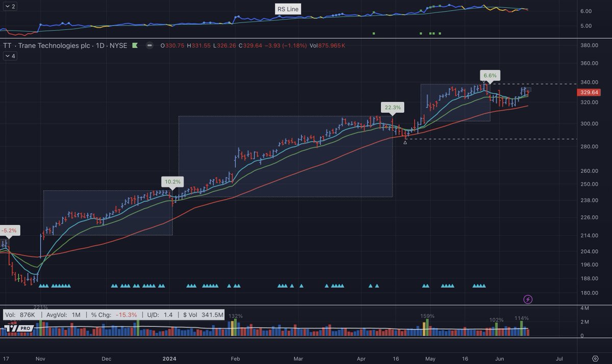The width and height of the screenshot is (612, 364).
Task: Click 6.00 on the RS Line scale
Action: coord(586,11)
